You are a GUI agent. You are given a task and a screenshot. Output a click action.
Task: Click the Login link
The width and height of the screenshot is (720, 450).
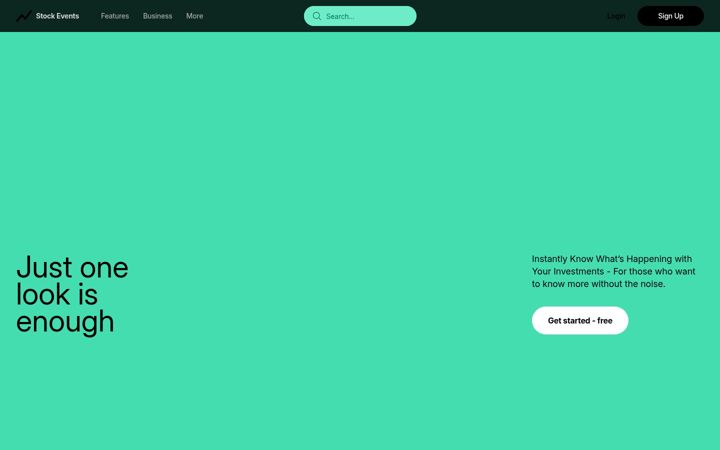click(616, 16)
